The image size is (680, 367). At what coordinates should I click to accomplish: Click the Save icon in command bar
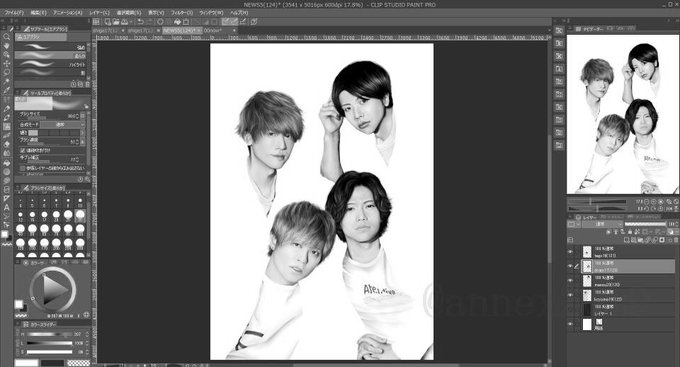pyautogui.click(x=124, y=22)
